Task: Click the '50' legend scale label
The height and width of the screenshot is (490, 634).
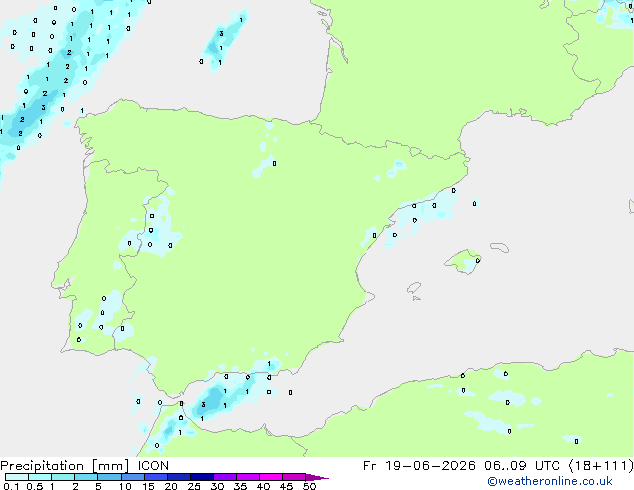Action: 309,486
